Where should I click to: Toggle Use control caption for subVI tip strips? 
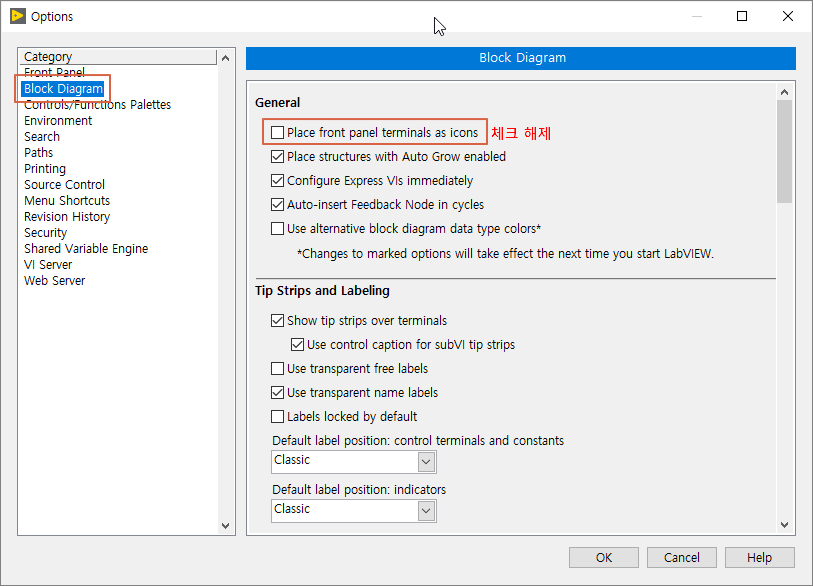[297, 344]
